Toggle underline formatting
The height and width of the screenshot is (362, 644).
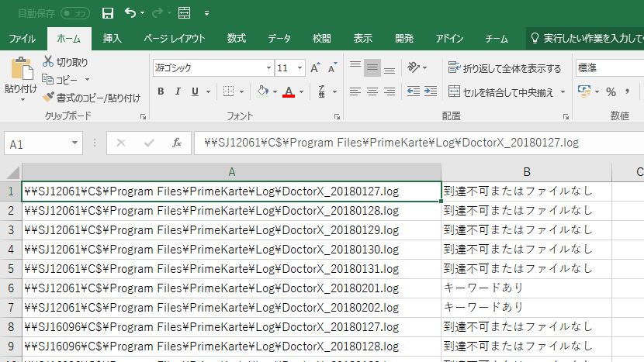[x=195, y=91]
